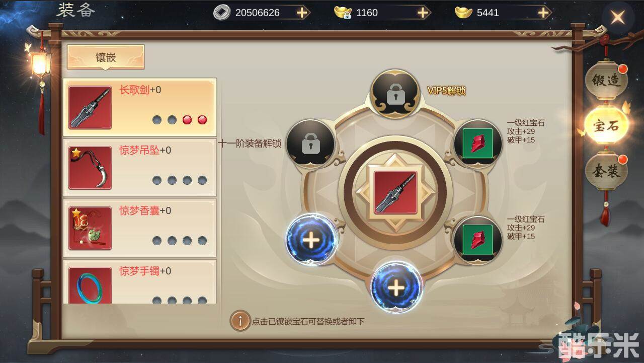Select the 镶嵌 tab
Image resolution: width=644 pixels, height=363 pixels.
point(106,57)
